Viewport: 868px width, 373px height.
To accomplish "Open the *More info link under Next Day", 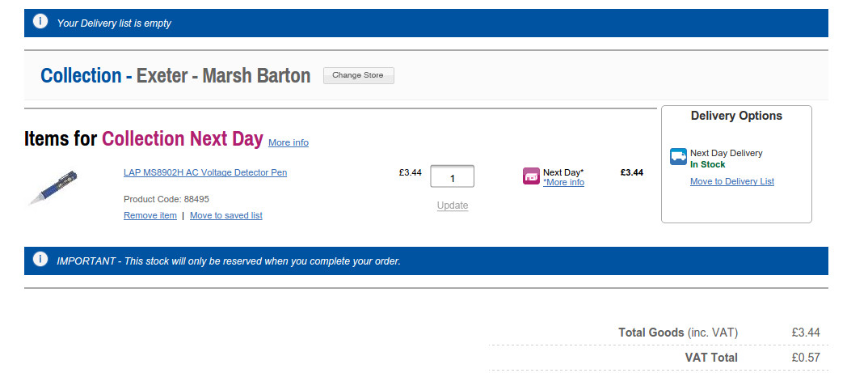I will coord(563,183).
